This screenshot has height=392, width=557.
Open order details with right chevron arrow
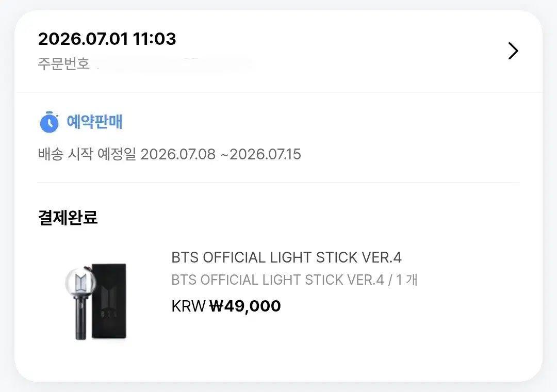(513, 51)
